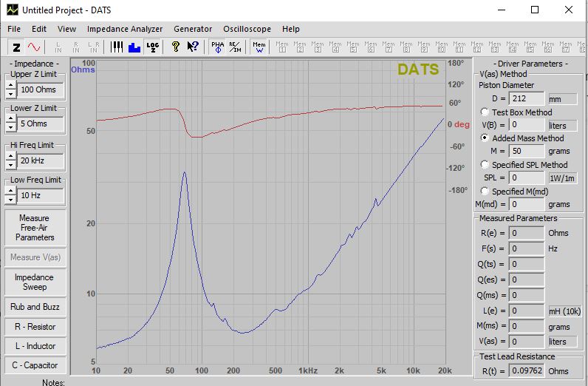Screen dimensions: 588x386
Task: Select the Mem 12 memory slot
Action: (x=477, y=47)
